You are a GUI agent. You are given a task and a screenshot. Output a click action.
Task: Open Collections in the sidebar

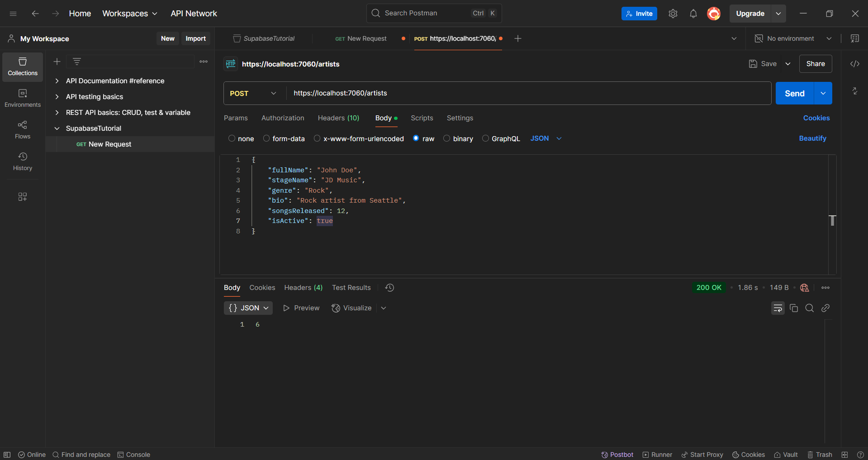coord(23,67)
